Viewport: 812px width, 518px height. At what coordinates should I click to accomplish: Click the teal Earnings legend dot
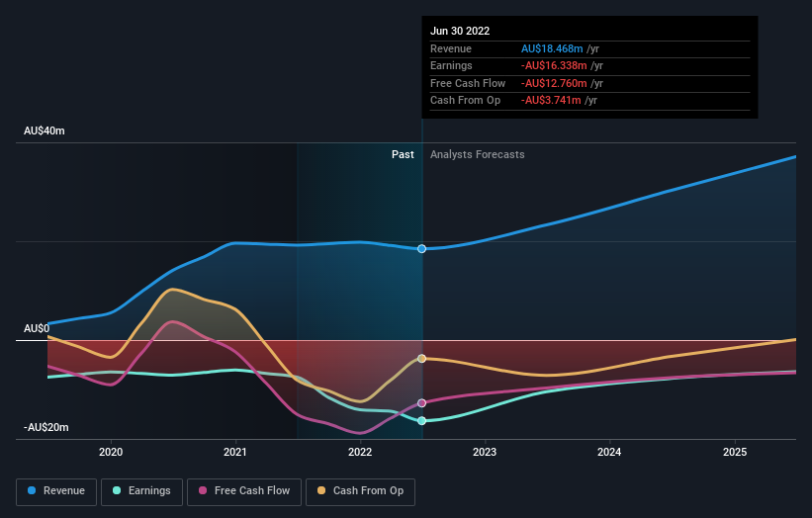pos(117,490)
